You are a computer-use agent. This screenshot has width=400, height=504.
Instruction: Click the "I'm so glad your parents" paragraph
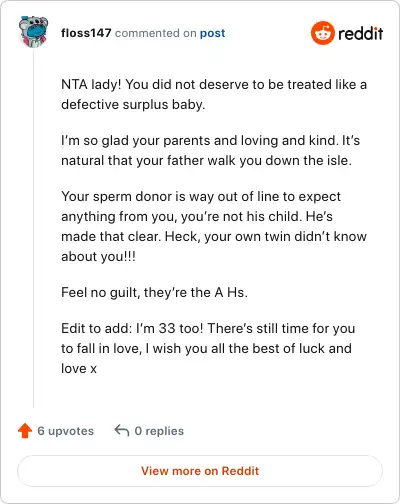coord(211,150)
